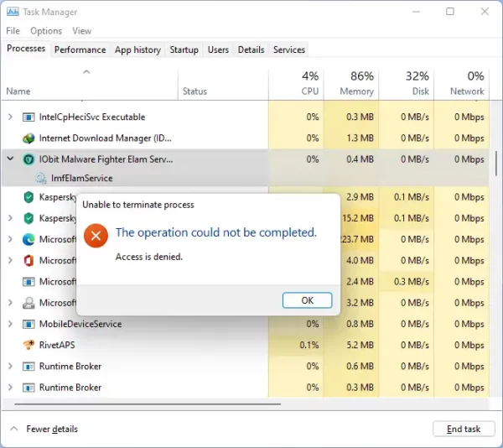Select the RivetAPS process row
Viewport: 503px width, 448px height.
(246, 345)
